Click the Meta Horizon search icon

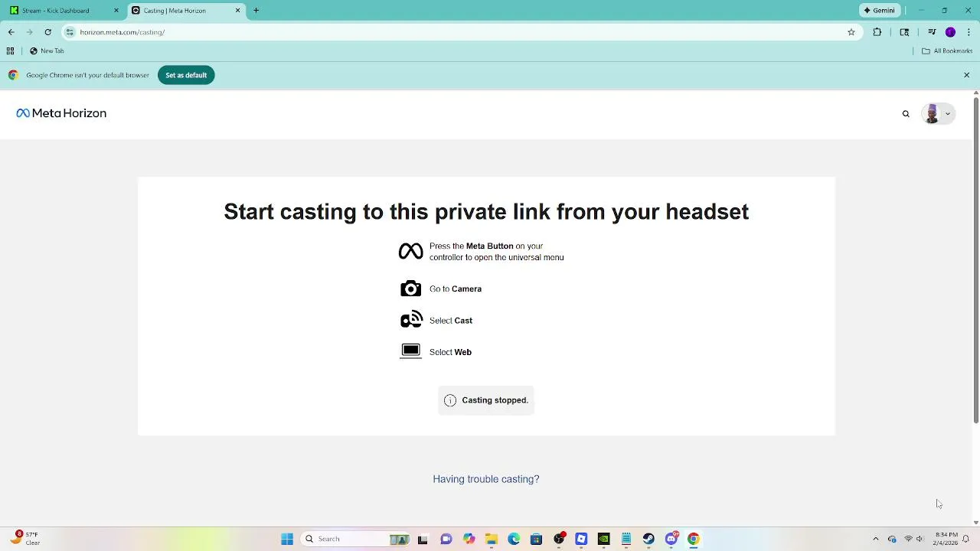point(906,114)
